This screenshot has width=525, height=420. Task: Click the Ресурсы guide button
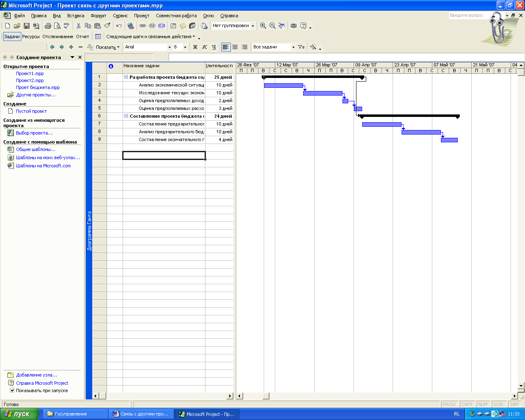[31, 37]
